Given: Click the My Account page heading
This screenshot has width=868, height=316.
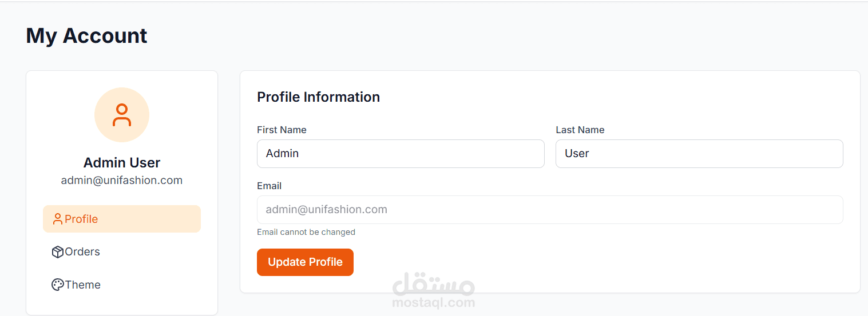Looking at the screenshot, I should (86, 35).
